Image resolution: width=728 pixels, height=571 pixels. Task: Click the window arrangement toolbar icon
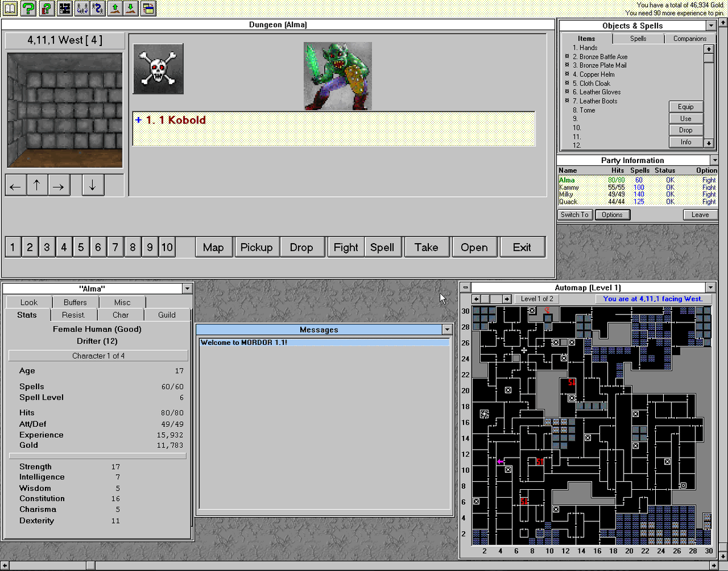(148, 8)
